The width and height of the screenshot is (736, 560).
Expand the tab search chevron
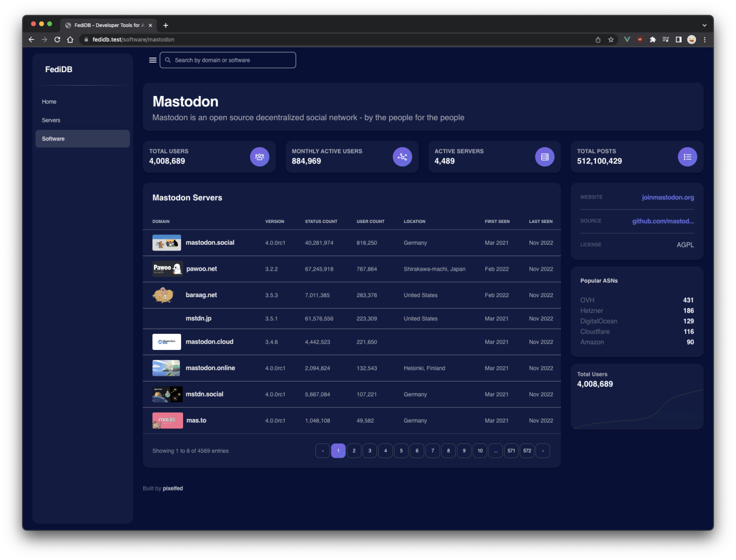point(704,25)
